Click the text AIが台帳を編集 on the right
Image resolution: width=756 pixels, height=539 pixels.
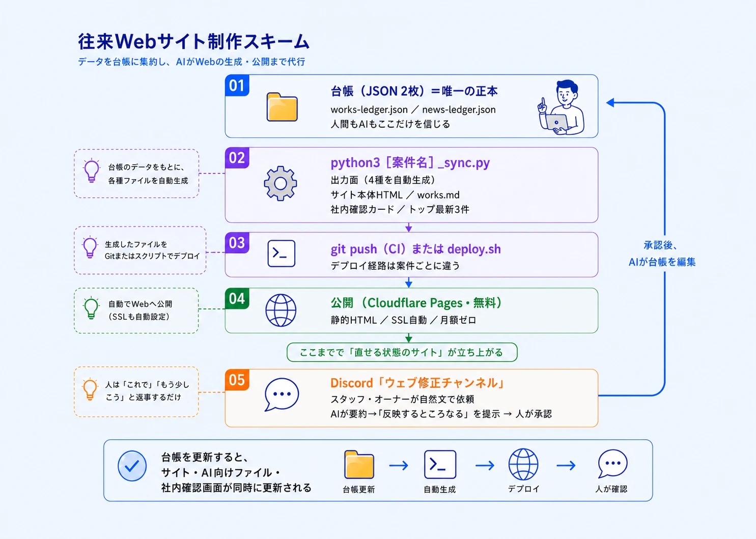pyautogui.click(x=662, y=262)
